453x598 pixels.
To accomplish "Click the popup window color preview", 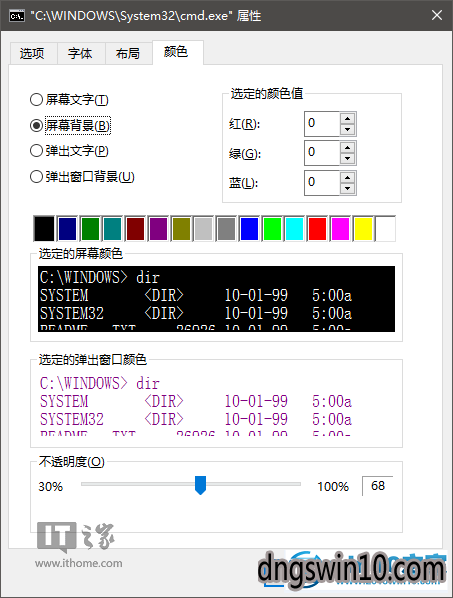I will 217,404.
